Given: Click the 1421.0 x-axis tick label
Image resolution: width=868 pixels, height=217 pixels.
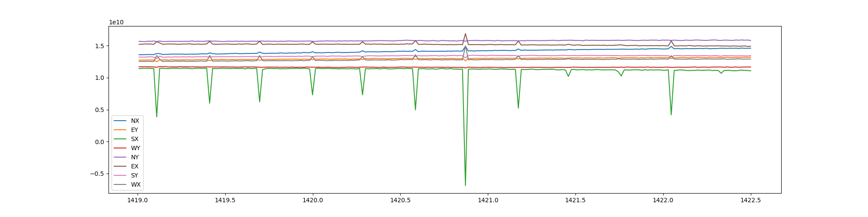Looking at the screenshot, I should point(488,200).
